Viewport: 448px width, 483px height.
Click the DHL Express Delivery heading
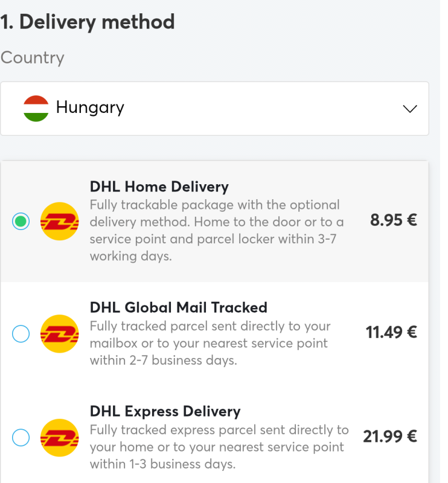click(x=165, y=412)
